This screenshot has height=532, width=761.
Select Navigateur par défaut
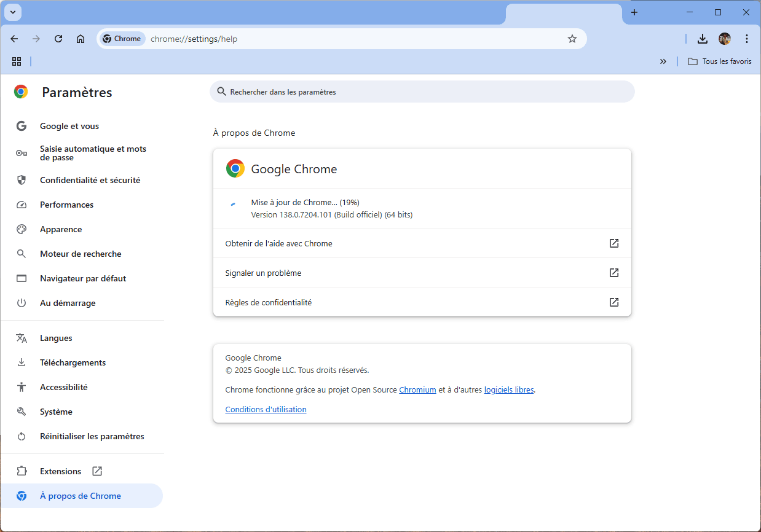(x=82, y=278)
